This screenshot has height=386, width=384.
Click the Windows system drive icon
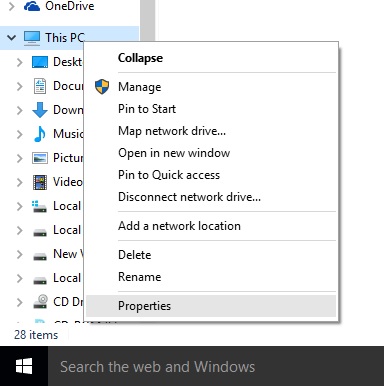39,206
